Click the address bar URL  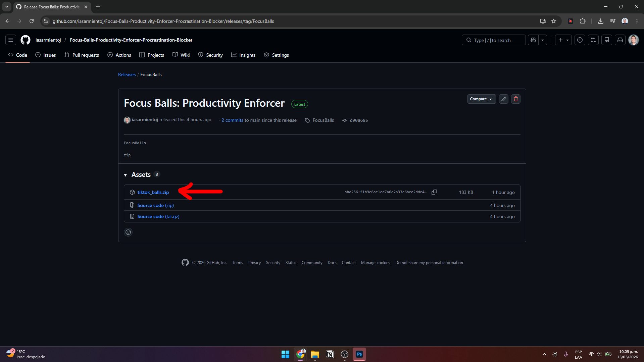click(163, 21)
